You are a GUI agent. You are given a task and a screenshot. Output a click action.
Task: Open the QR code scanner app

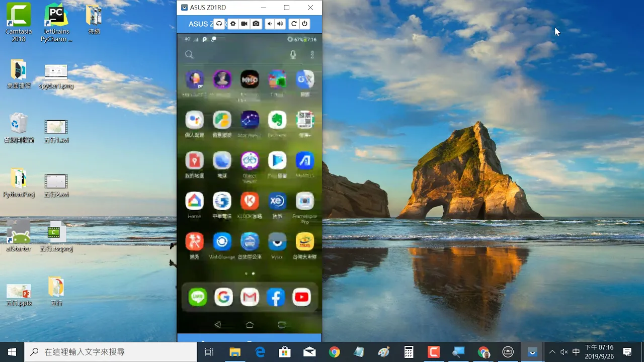(x=305, y=120)
